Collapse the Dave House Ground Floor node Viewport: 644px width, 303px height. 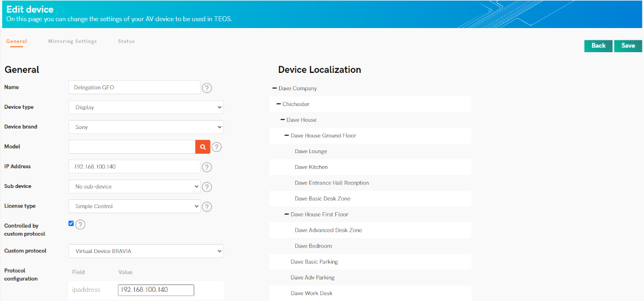286,135
